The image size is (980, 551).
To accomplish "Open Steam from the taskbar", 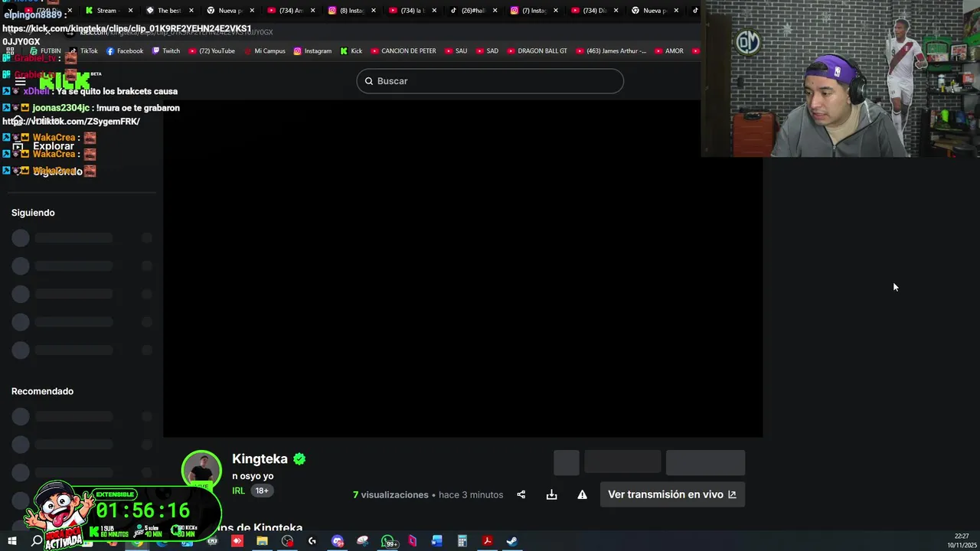I will pyautogui.click(x=512, y=541).
